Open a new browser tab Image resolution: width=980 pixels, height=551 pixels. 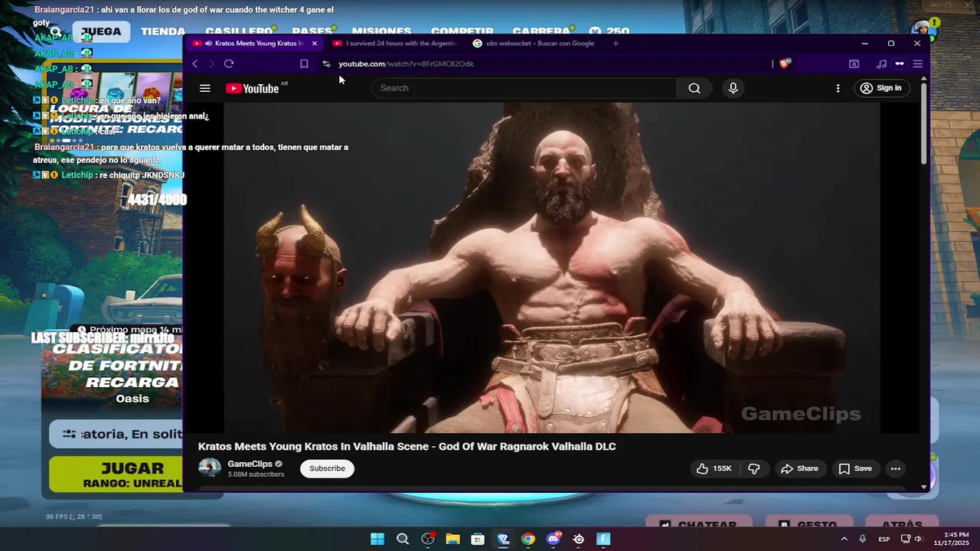[x=616, y=44]
